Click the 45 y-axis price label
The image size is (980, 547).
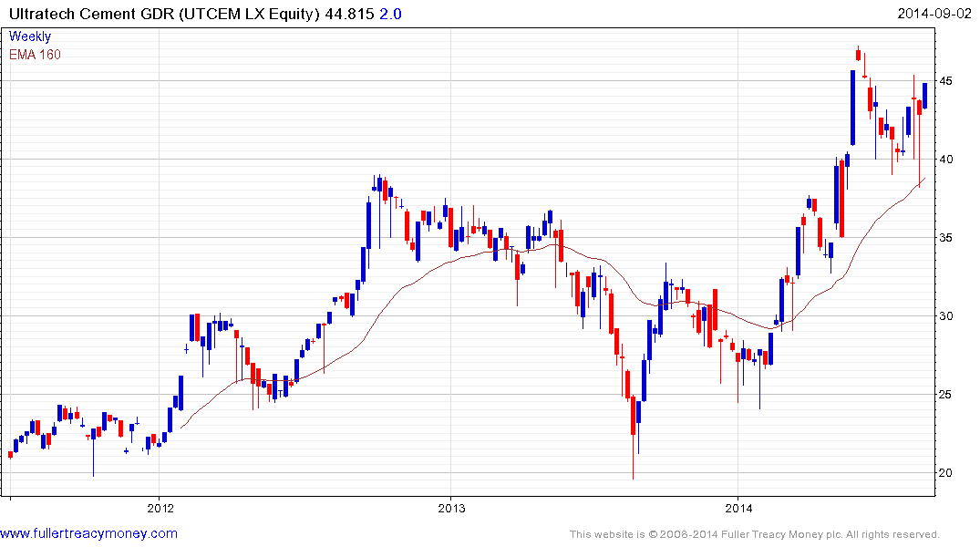(x=947, y=81)
